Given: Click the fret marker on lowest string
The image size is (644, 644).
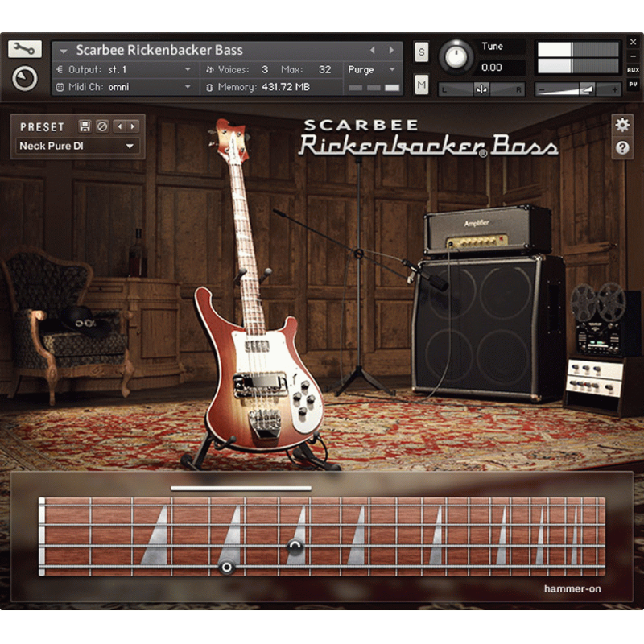Looking at the screenshot, I should coord(226,568).
